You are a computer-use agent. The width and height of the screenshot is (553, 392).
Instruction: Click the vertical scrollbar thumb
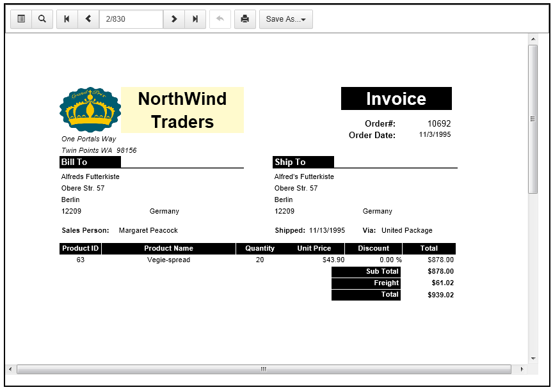click(x=533, y=119)
